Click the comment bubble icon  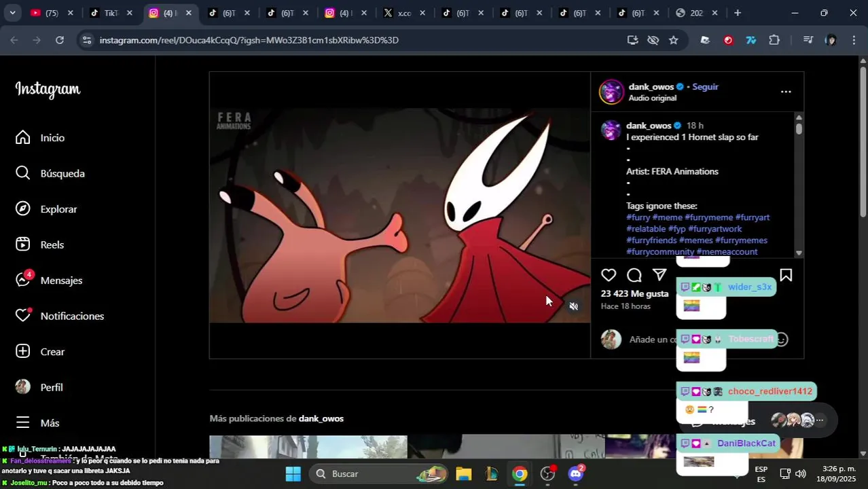[x=634, y=275]
